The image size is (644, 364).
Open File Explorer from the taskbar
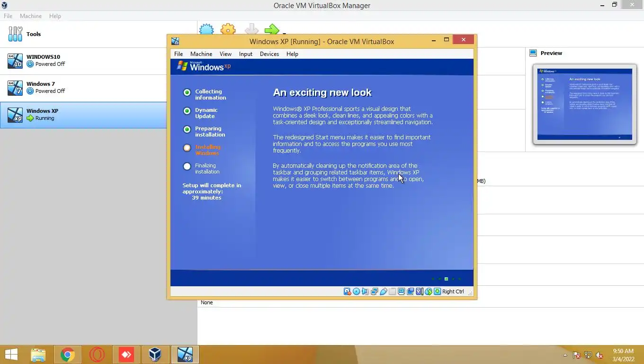(x=38, y=355)
